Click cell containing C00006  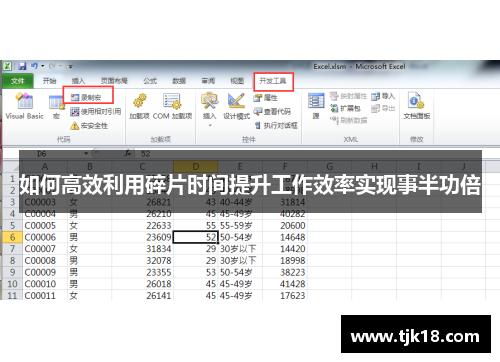tap(45, 237)
